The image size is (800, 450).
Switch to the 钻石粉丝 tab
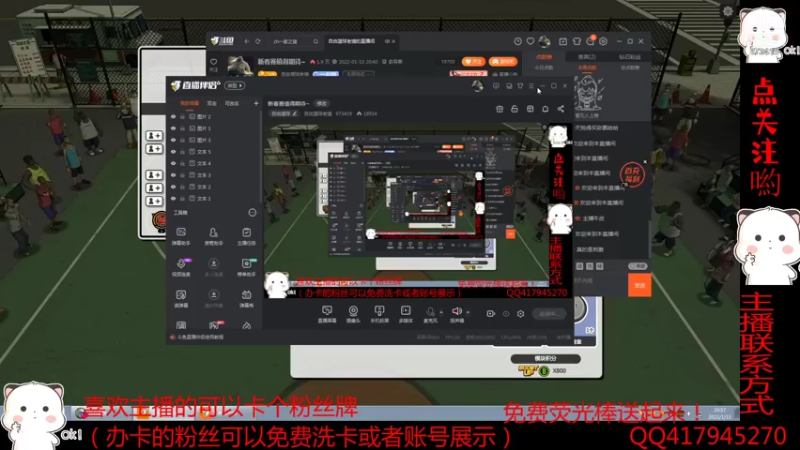click(x=630, y=57)
